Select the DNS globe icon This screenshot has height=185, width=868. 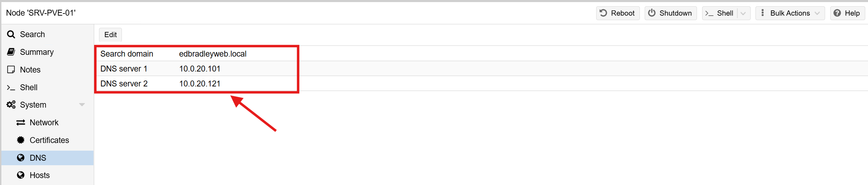(x=21, y=158)
